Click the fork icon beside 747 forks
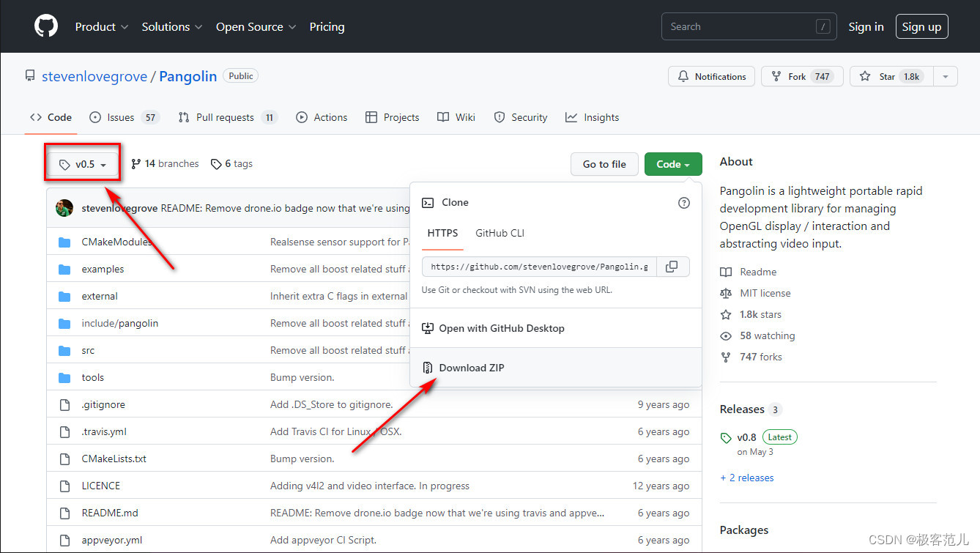The width and height of the screenshot is (980, 553). pyautogui.click(x=726, y=357)
